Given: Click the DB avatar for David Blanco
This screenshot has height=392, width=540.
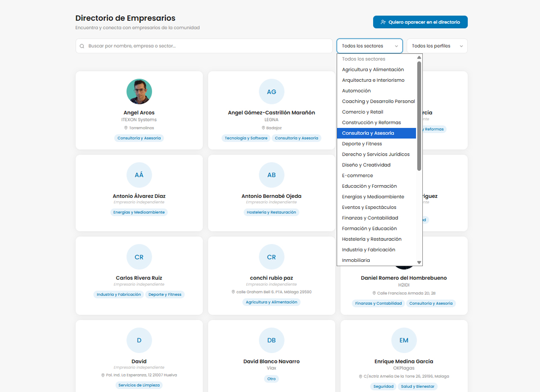Looking at the screenshot, I should [x=271, y=340].
